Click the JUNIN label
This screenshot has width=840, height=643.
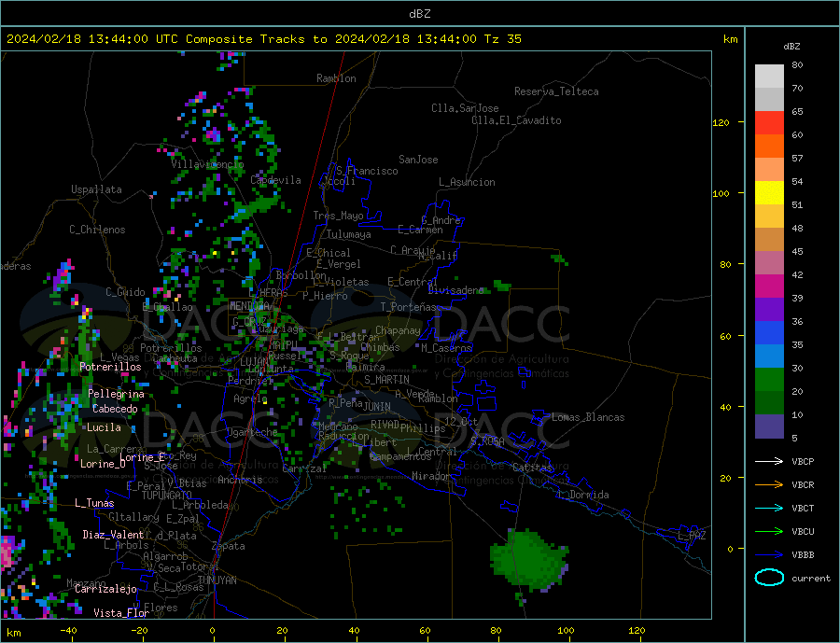(x=377, y=407)
